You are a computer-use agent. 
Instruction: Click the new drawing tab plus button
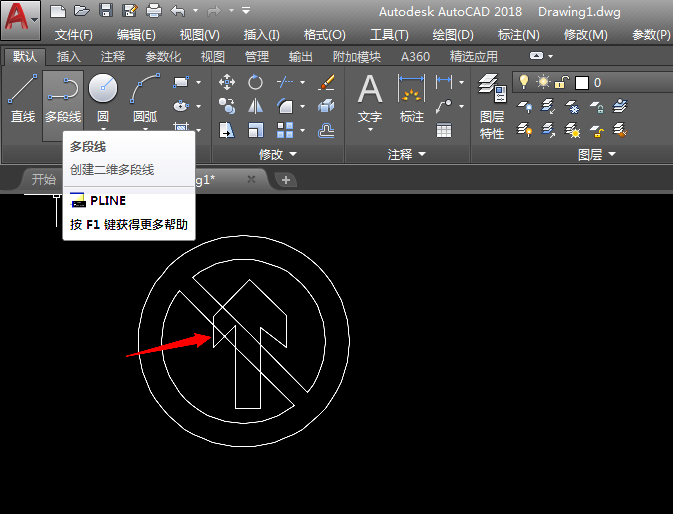[286, 179]
